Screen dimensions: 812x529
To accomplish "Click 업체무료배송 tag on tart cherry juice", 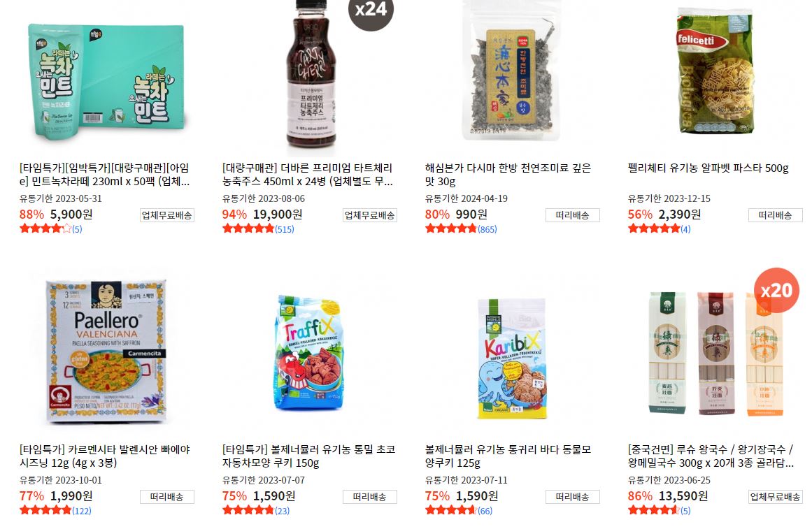I will click(x=370, y=215).
